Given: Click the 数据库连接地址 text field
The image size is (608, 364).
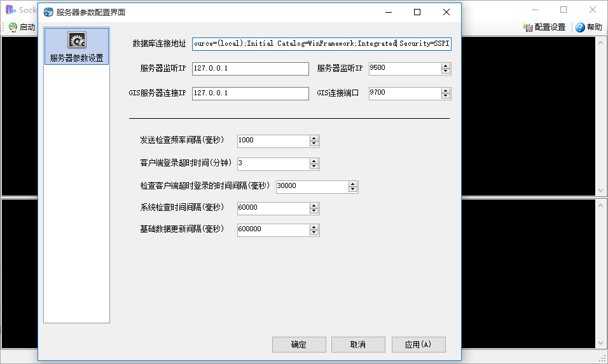Looking at the screenshot, I should pos(321,44).
